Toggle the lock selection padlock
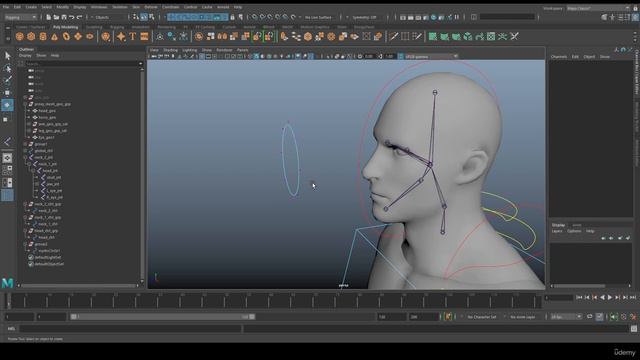The image size is (640, 360). pos(233,17)
